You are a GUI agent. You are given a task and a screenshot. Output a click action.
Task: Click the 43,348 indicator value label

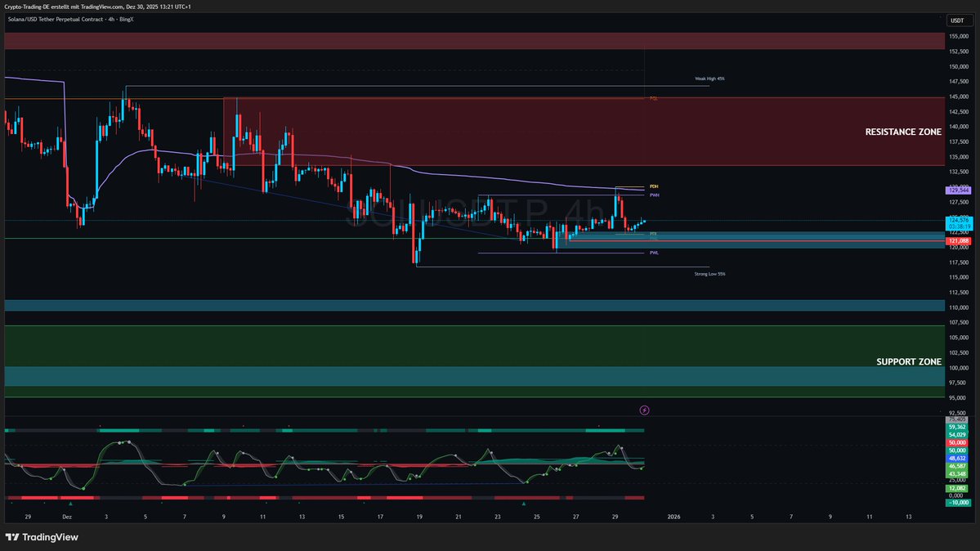click(957, 474)
